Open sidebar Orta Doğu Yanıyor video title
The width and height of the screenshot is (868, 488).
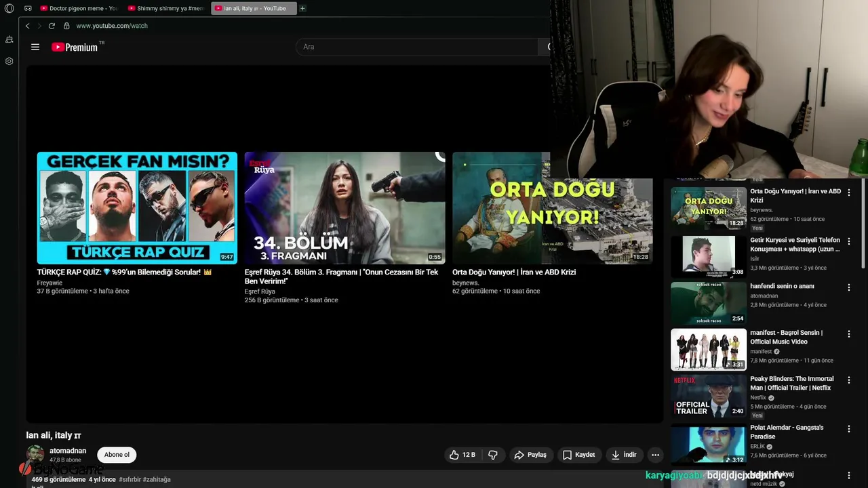pos(795,196)
